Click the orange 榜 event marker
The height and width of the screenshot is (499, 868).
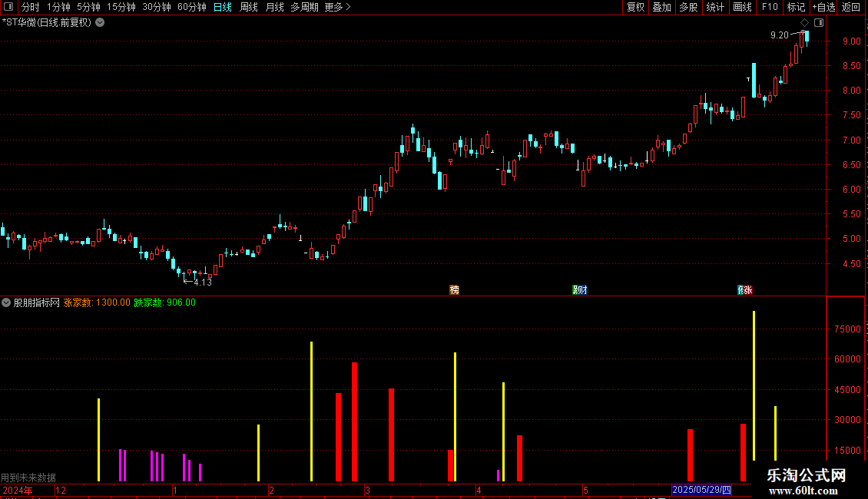pos(455,290)
